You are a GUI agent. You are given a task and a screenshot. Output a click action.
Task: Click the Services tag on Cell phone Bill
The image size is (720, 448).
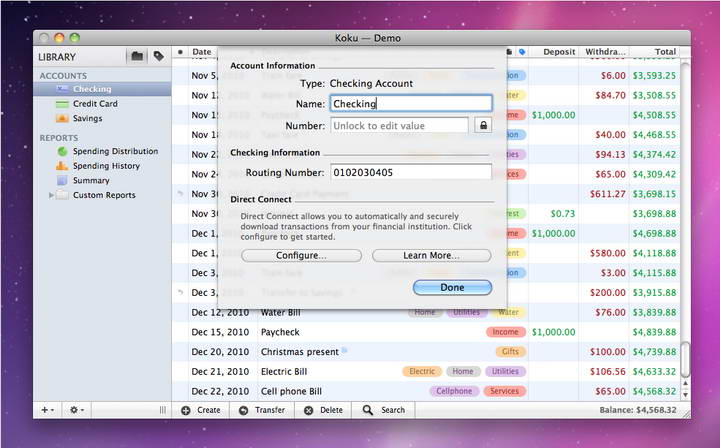click(x=505, y=391)
